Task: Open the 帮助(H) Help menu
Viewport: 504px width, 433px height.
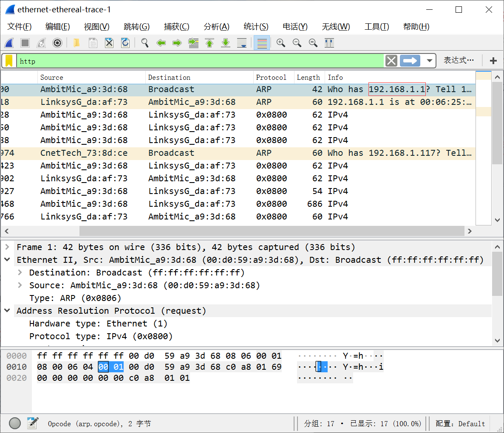Action: click(x=416, y=27)
